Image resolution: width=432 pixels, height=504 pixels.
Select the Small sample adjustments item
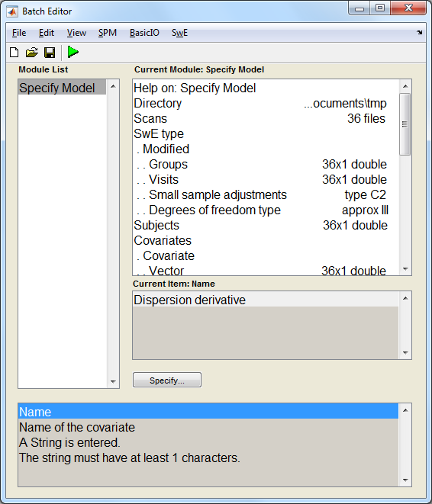point(266,194)
